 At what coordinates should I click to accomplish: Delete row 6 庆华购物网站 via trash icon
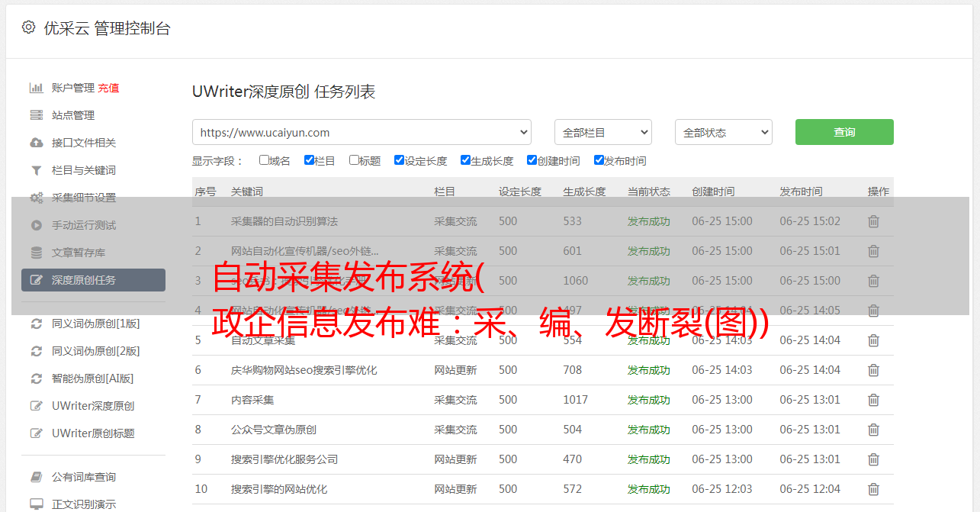point(874,370)
